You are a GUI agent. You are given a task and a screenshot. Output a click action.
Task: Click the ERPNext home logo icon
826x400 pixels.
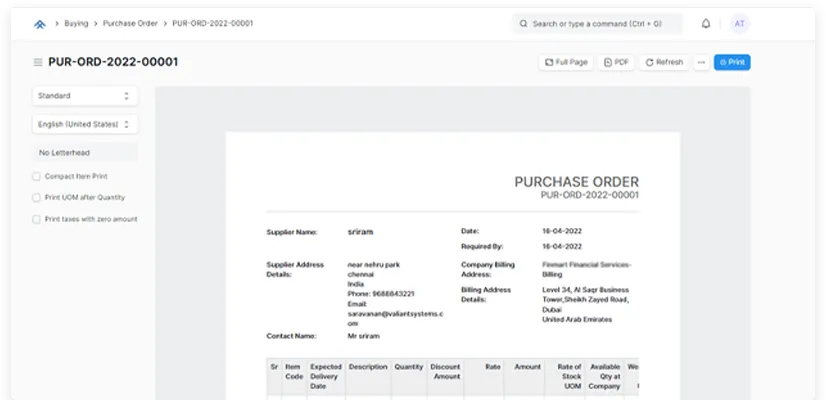tap(40, 23)
